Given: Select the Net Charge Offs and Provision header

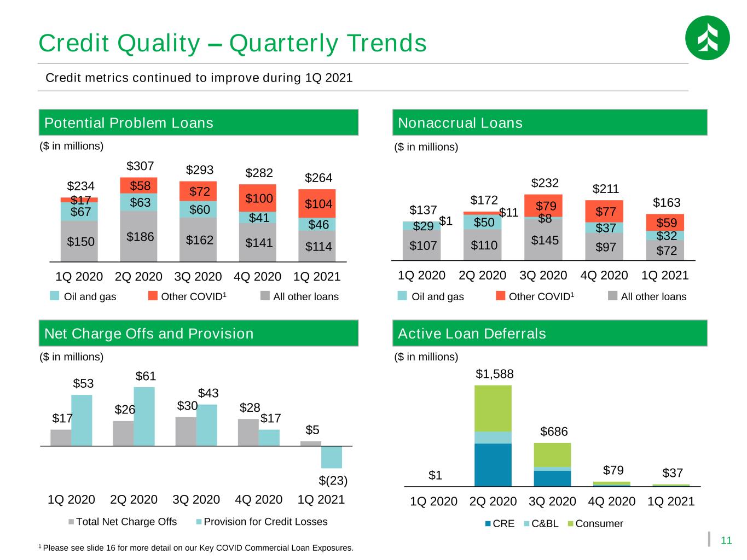Looking at the screenshot, I should [x=199, y=333].
